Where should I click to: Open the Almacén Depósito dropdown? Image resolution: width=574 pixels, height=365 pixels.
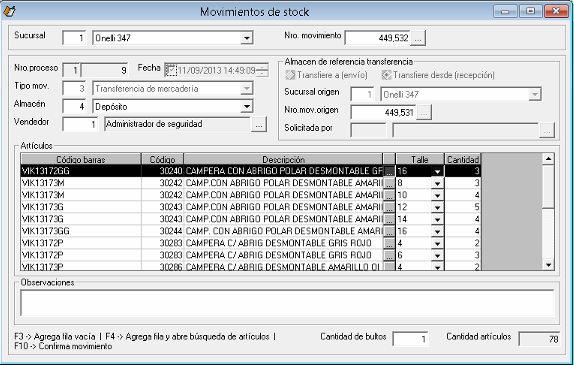coord(247,106)
